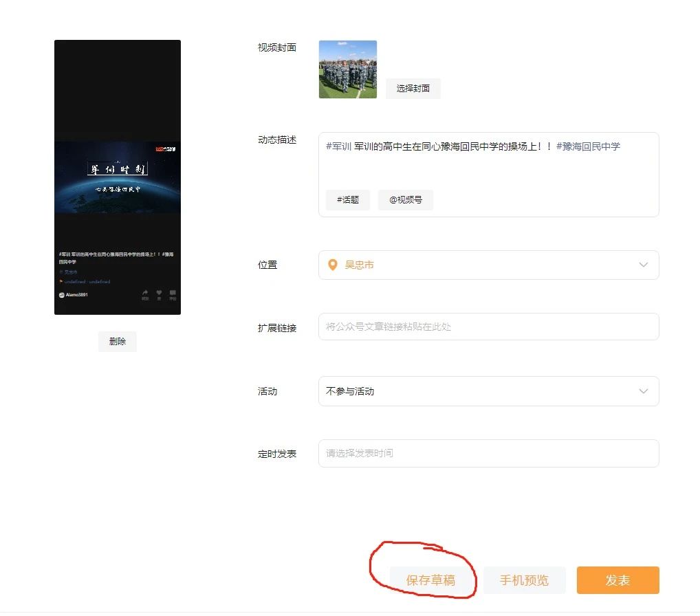The width and height of the screenshot is (700, 616).
Task: Focus the 扩展链接 link input field
Action: click(488, 327)
